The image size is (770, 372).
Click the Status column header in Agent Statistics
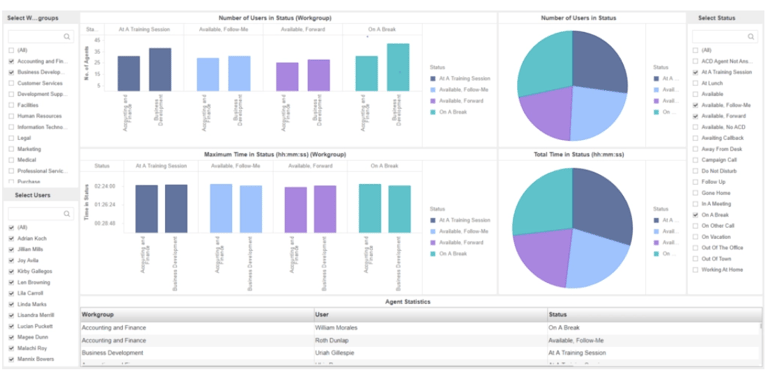click(655, 315)
